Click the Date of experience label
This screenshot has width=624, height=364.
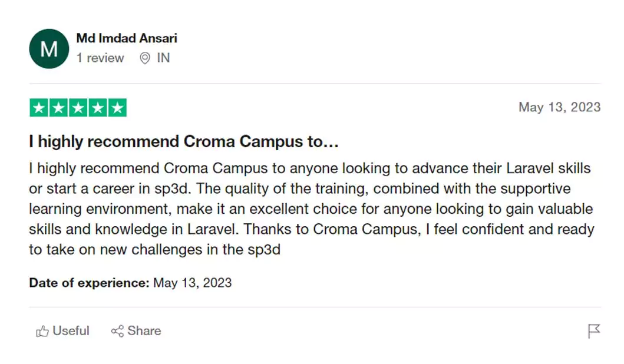[89, 283]
